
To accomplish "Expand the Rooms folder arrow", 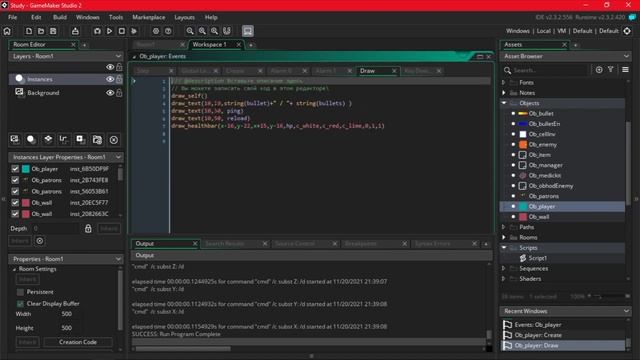I will (504, 237).
